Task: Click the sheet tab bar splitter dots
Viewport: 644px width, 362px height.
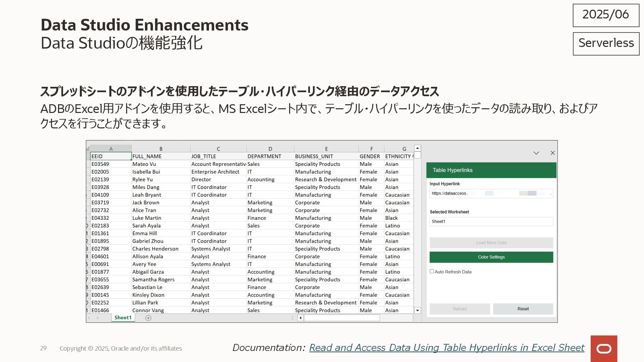Action: point(292,318)
